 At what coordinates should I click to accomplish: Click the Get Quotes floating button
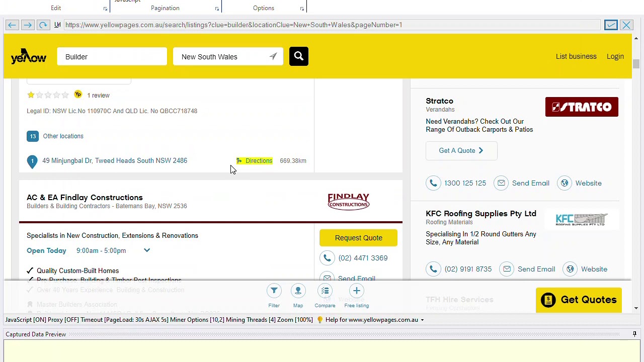click(x=579, y=300)
